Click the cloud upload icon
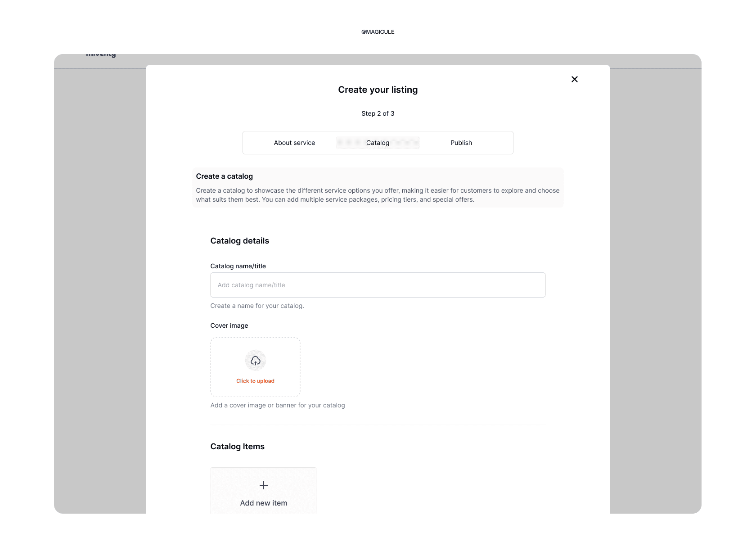 [256, 361]
